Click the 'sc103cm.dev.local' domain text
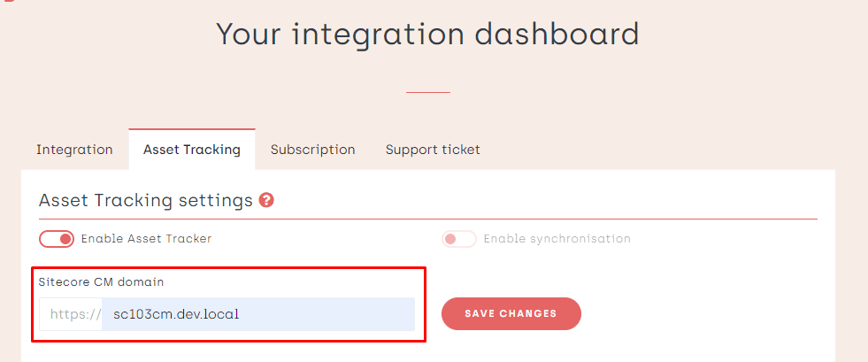868x362 pixels. (176, 314)
